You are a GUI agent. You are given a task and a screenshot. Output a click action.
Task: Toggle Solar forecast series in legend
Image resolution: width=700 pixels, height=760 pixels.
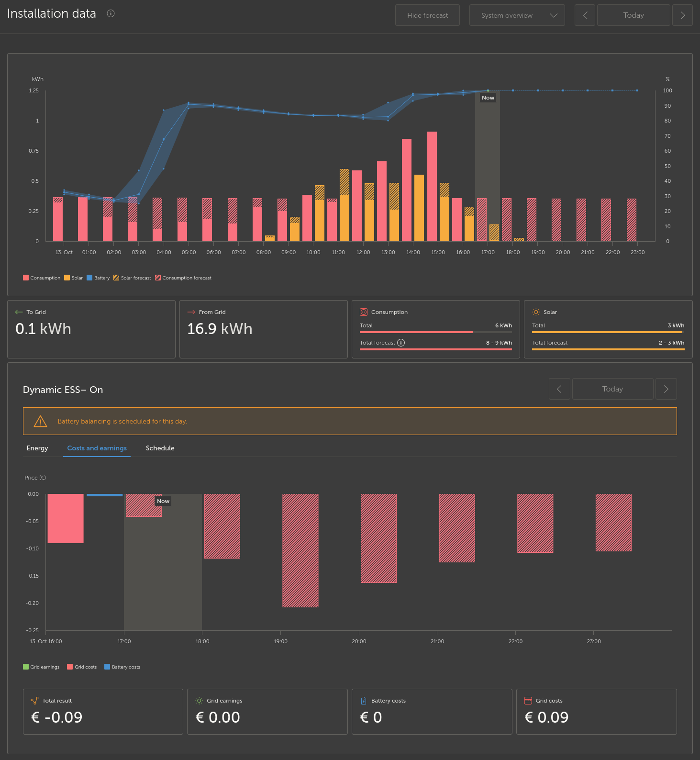pyautogui.click(x=132, y=278)
